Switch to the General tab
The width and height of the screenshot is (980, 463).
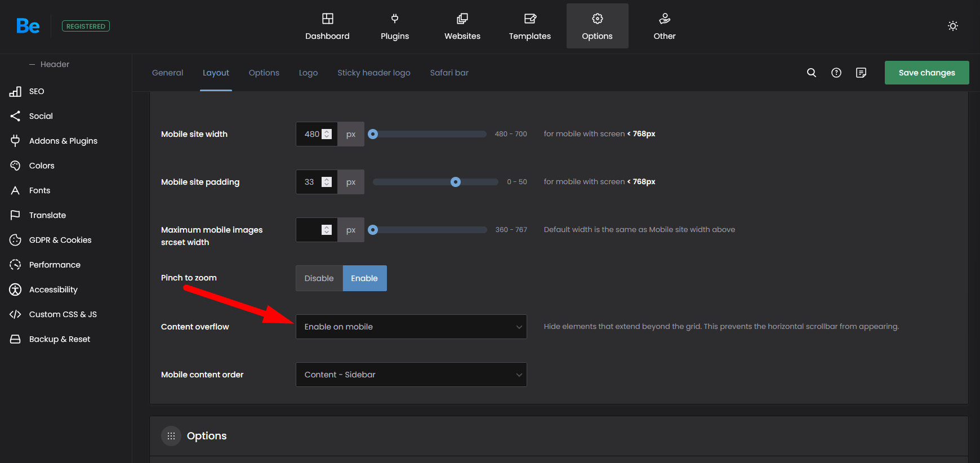(167, 73)
